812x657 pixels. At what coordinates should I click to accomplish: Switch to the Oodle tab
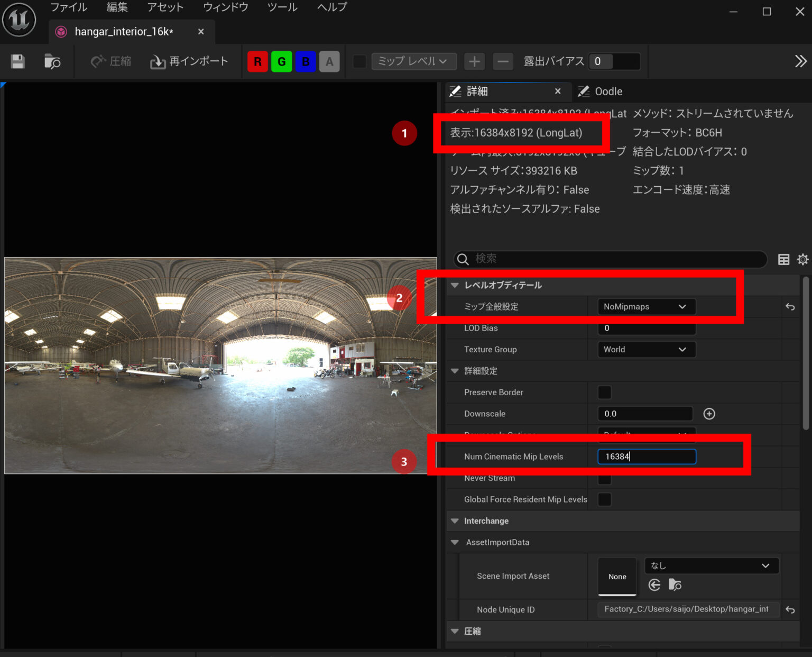(607, 91)
